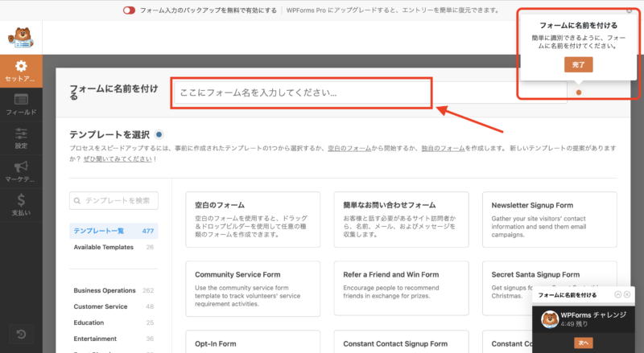644x353 pixels.
Task: Select Customer Service category
Action: [114, 306]
